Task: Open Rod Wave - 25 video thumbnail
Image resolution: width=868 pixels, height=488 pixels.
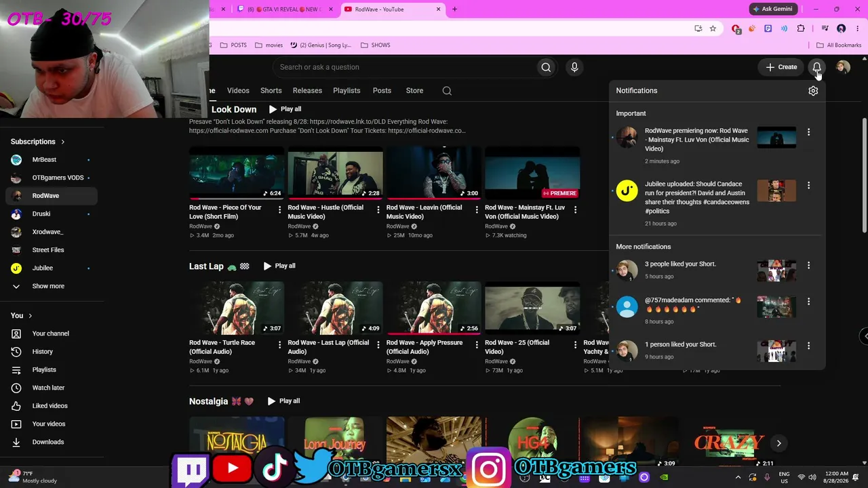Action: (532, 308)
